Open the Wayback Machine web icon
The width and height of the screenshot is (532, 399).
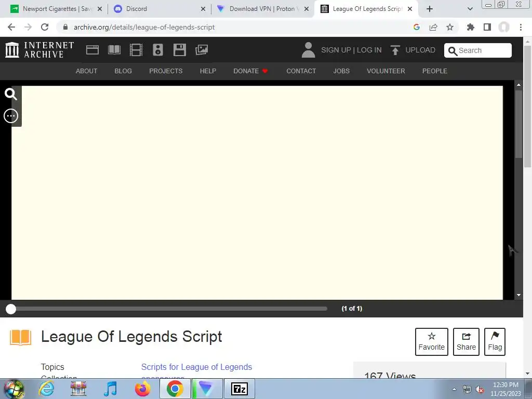click(92, 50)
